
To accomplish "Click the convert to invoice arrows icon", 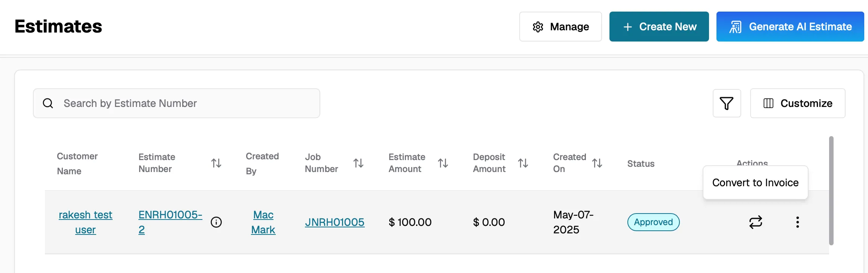I will [x=756, y=222].
